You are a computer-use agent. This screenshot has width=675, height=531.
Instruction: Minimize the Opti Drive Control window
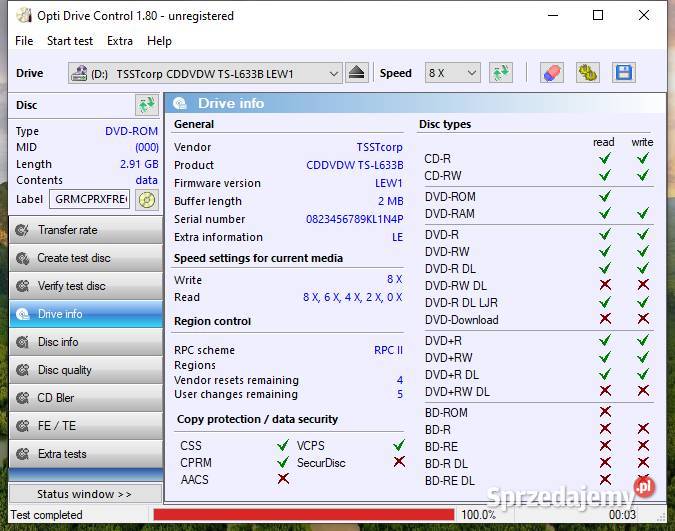click(x=553, y=16)
